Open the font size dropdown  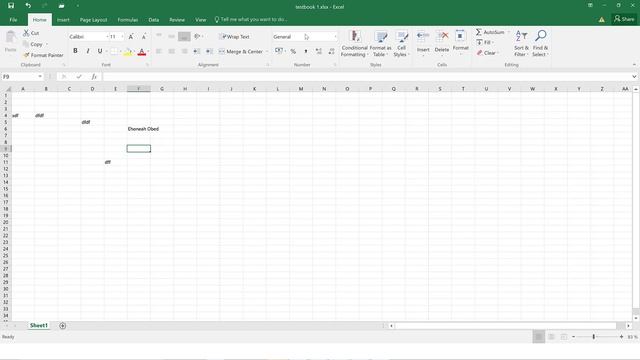coord(122,37)
